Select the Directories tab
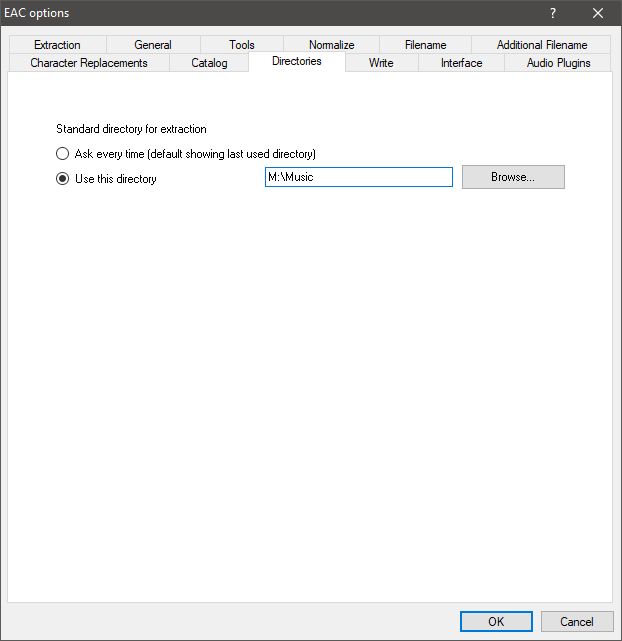 (297, 61)
